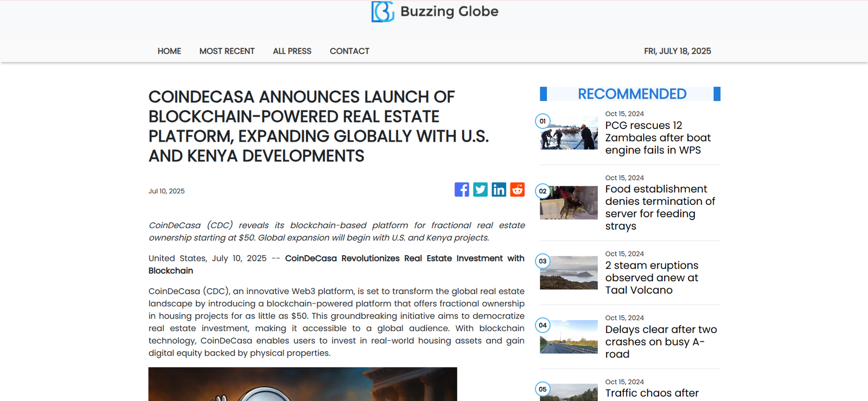Click the boat rescue thumbnail image
This screenshot has width=868, height=401.
569,133
